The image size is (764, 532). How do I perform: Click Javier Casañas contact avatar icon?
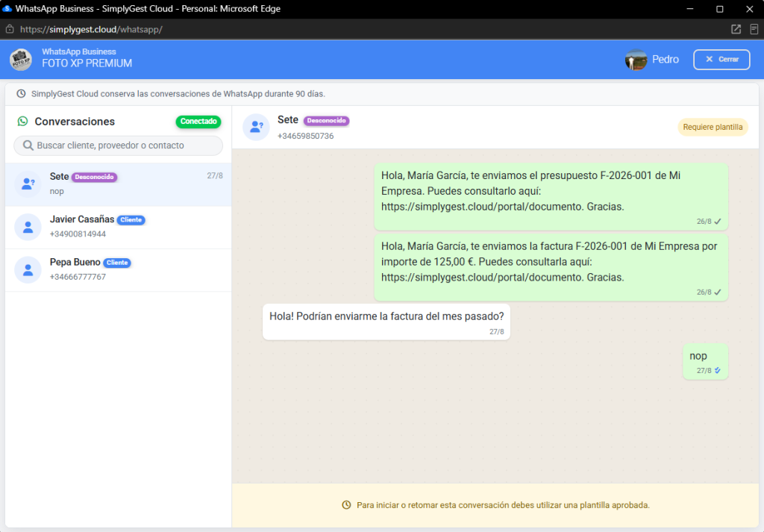tap(28, 227)
